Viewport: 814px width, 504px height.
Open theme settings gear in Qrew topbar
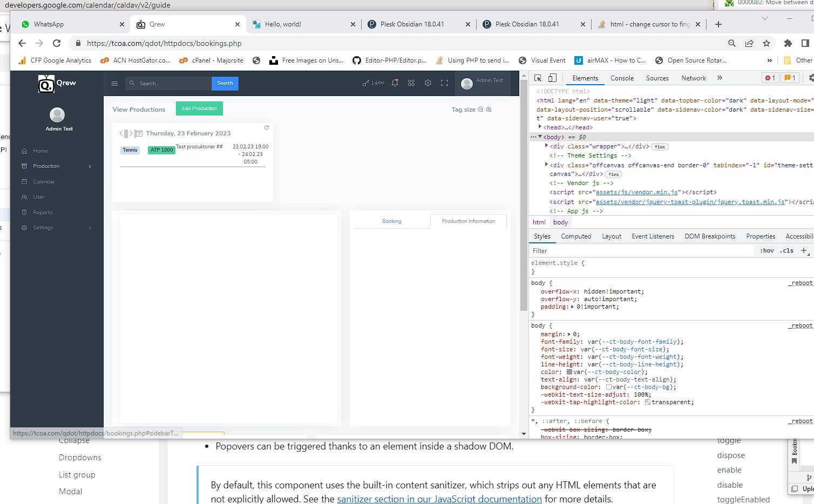point(428,83)
